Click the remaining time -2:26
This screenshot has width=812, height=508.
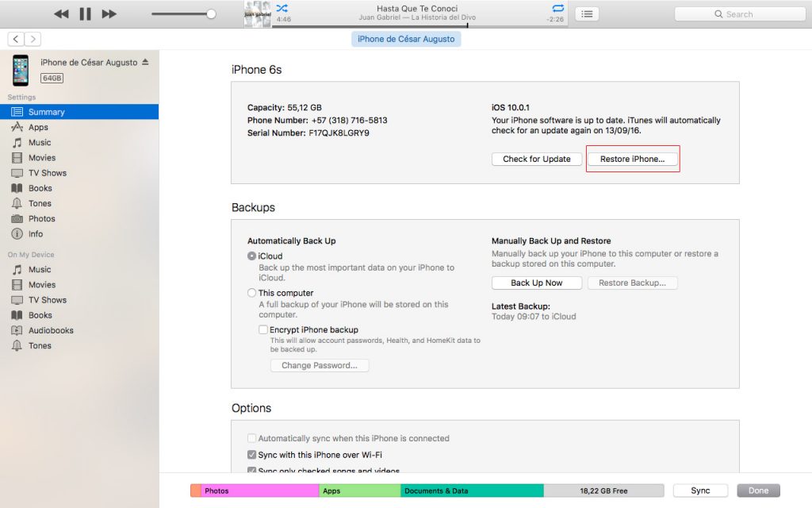(x=555, y=19)
